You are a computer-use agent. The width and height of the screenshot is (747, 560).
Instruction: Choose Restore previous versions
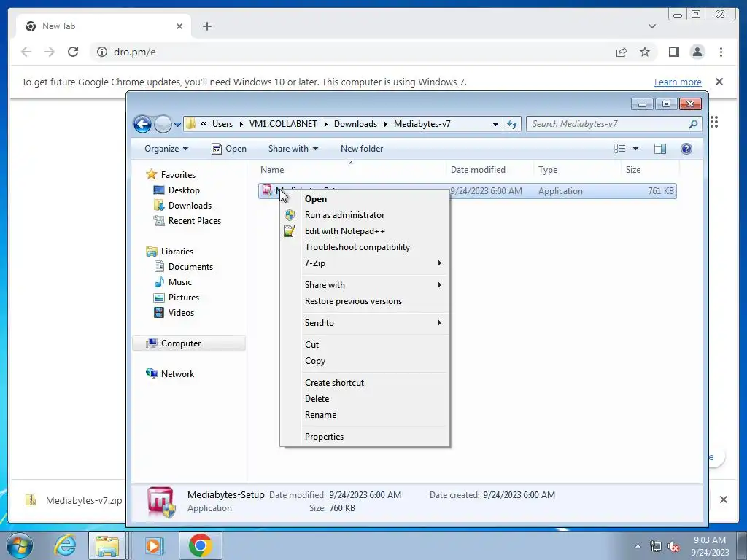click(x=365, y=301)
